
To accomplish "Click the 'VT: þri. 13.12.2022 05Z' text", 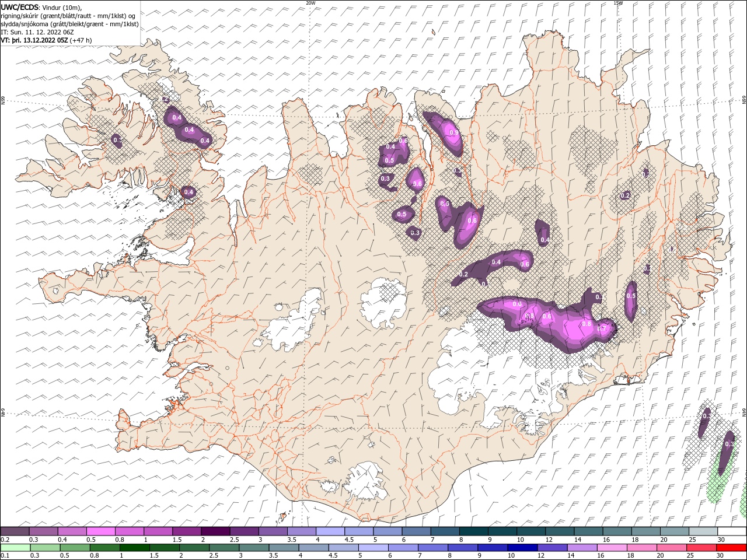I will pos(34,40).
